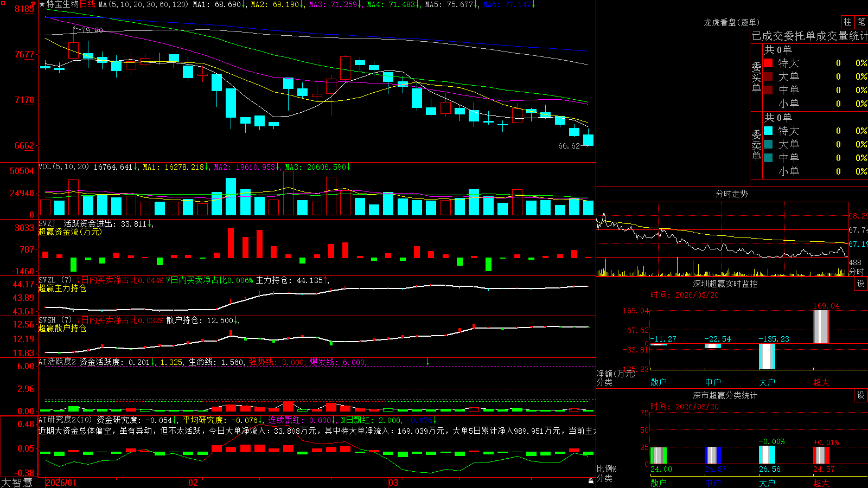Click the 已成交委托单成交量统计 header
Image resolution: width=868 pixels, height=488 pixels.
coord(809,36)
